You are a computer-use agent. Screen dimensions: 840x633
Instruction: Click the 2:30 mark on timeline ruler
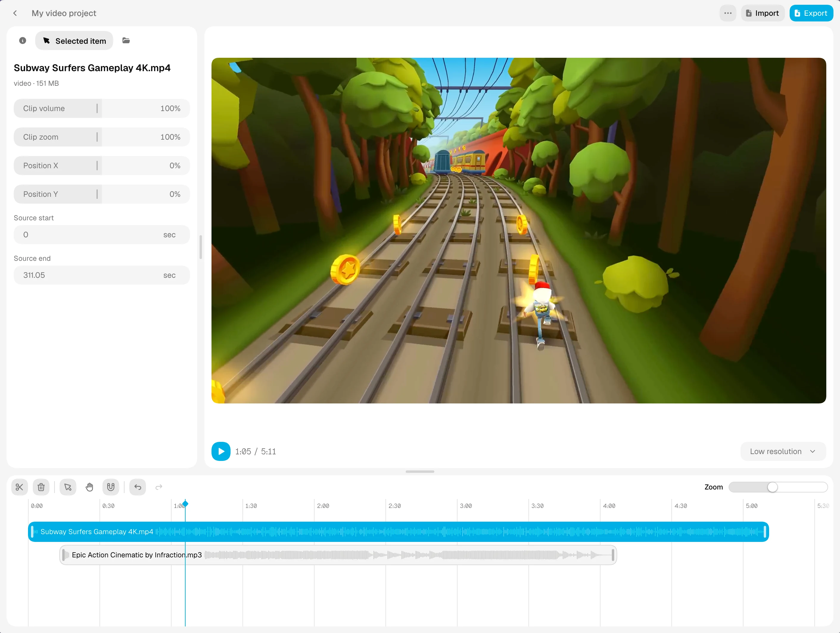click(395, 506)
